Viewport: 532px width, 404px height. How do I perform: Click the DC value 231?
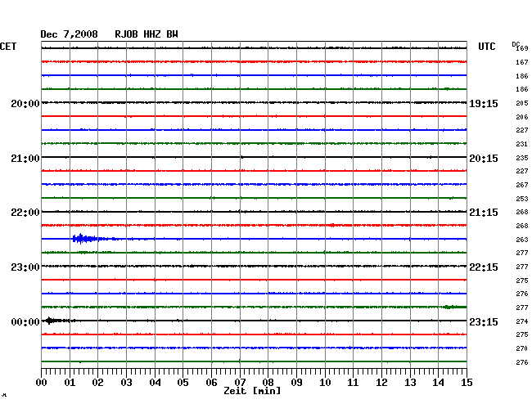pos(522,144)
